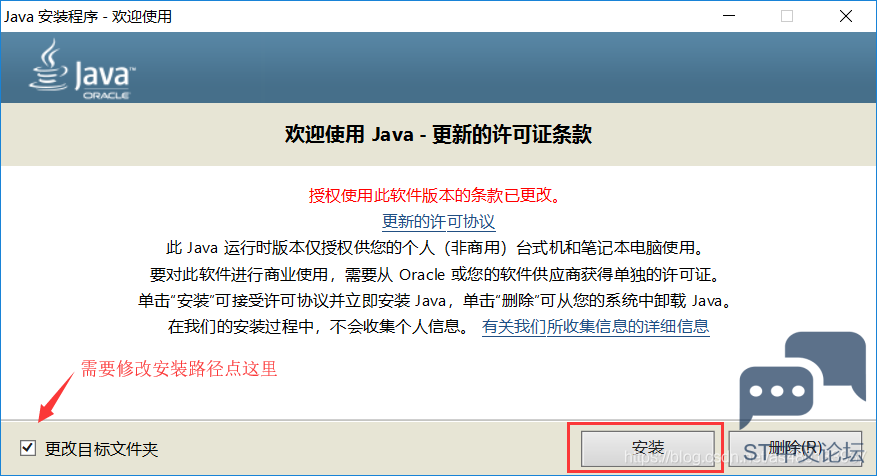Image resolution: width=877 pixels, height=476 pixels.
Task: Close the Java installer window
Action: click(x=846, y=16)
